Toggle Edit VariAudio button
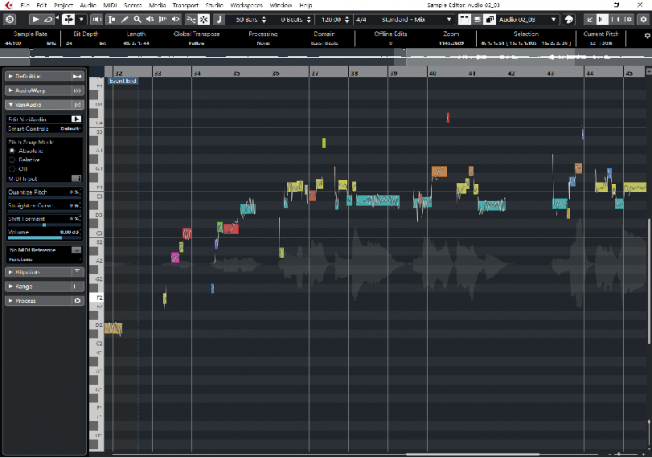652x458 pixels. click(x=75, y=119)
